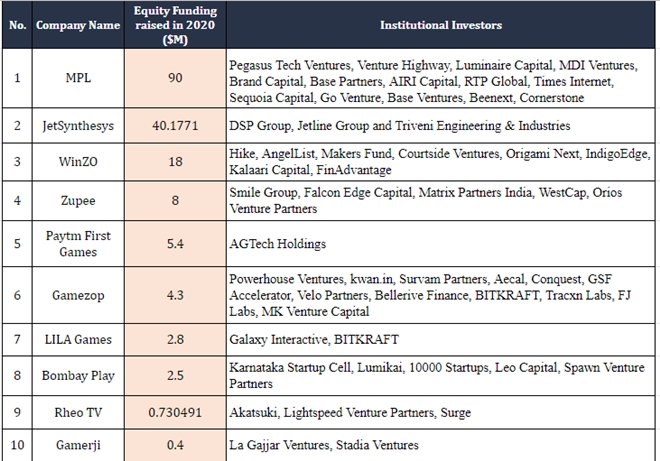
Task: Select the 0.730491 funding amount cell
Action: [x=174, y=413]
